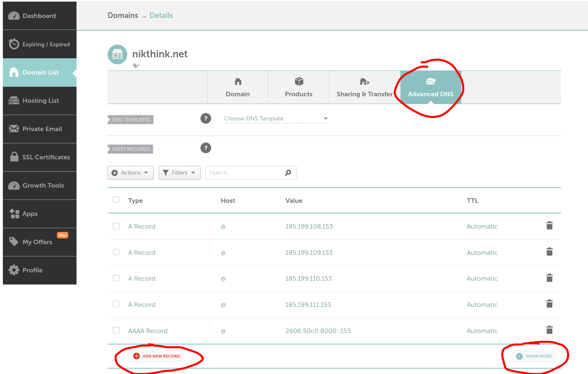Open Hosting List via the server icon
The image size is (588, 374).
[14, 100]
